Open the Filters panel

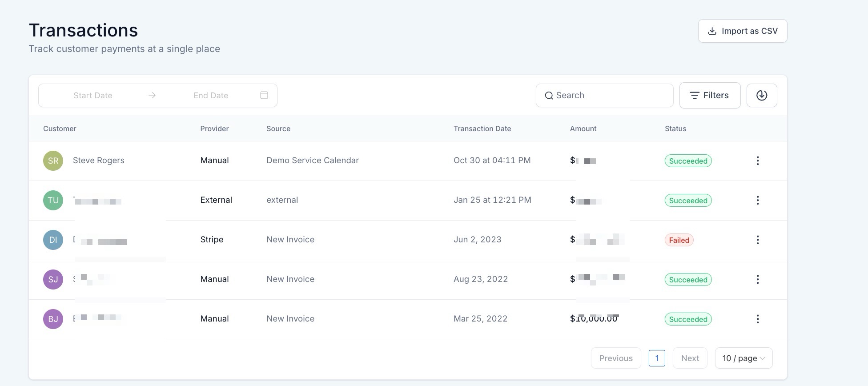pos(709,96)
